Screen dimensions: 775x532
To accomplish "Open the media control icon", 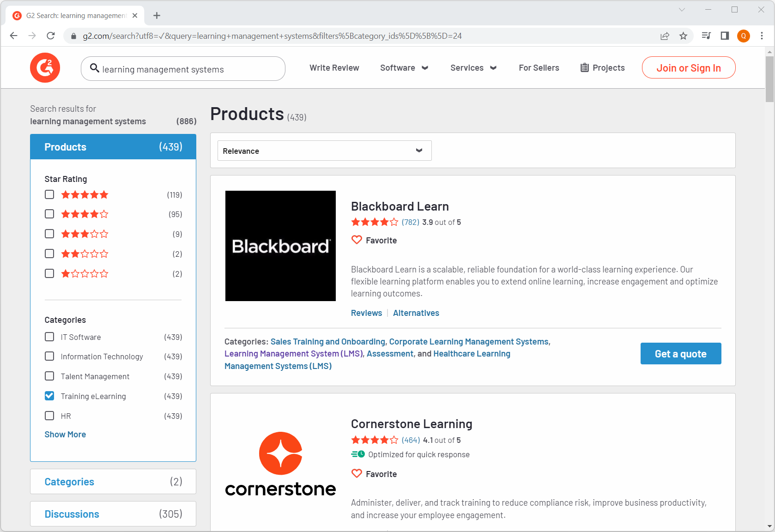I will click(706, 36).
